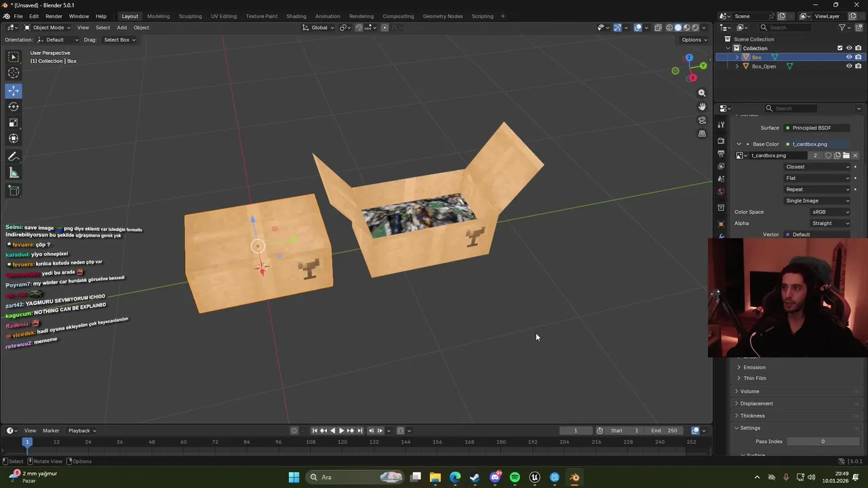
Task: Open the Scene properties tab
Action: coord(721,179)
